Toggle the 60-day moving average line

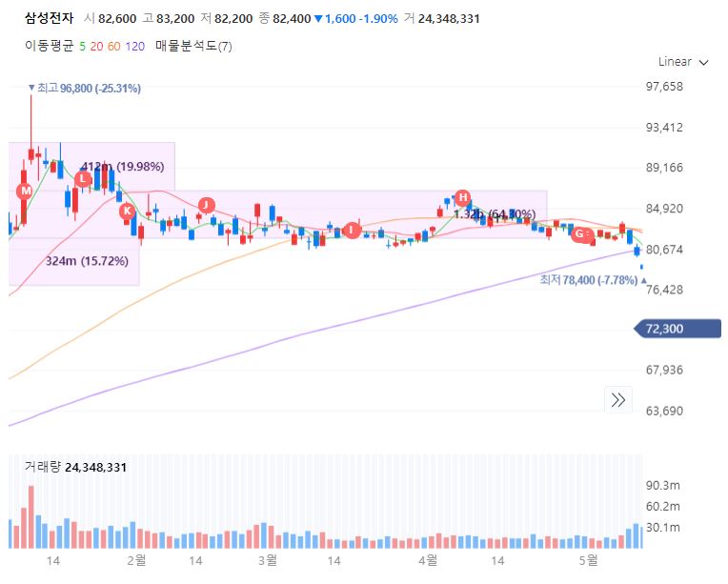click(113, 47)
